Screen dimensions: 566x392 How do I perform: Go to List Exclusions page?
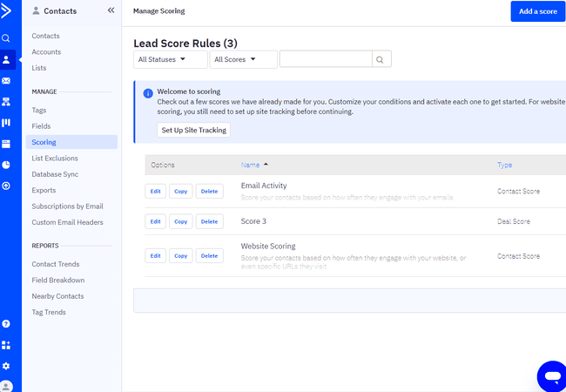click(x=55, y=159)
